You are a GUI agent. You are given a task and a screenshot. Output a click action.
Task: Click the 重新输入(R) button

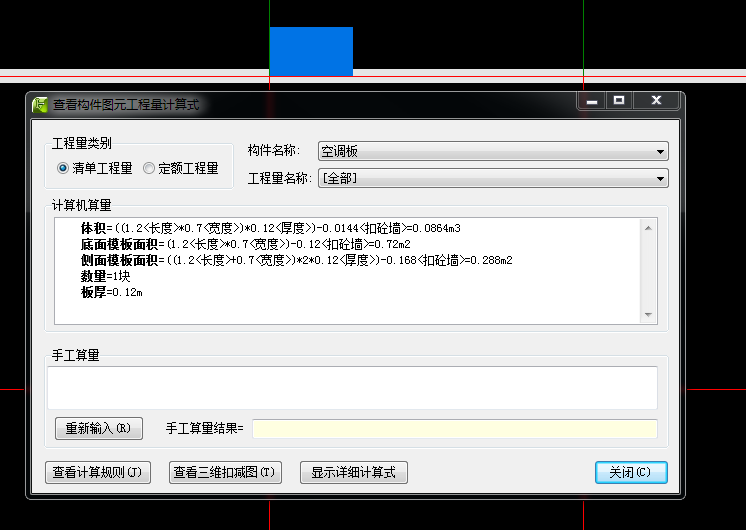click(x=99, y=428)
